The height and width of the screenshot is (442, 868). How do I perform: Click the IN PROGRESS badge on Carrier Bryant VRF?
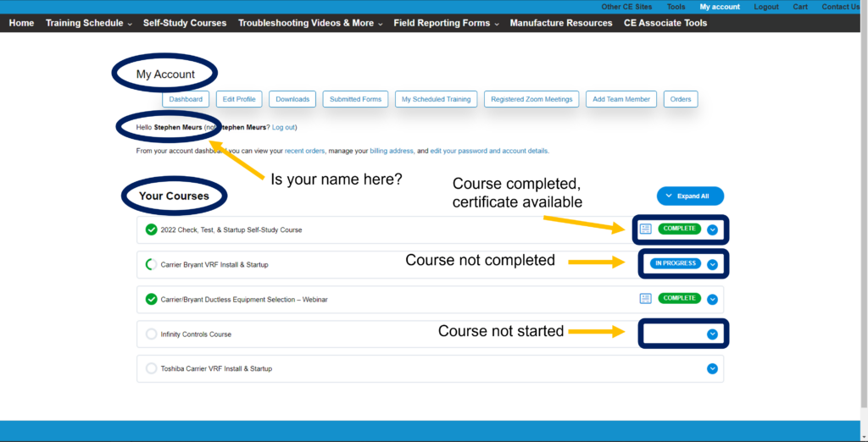pos(676,263)
